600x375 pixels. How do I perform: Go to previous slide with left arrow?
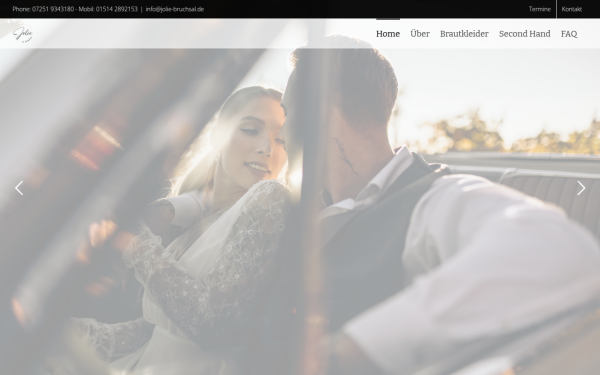pyautogui.click(x=19, y=188)
